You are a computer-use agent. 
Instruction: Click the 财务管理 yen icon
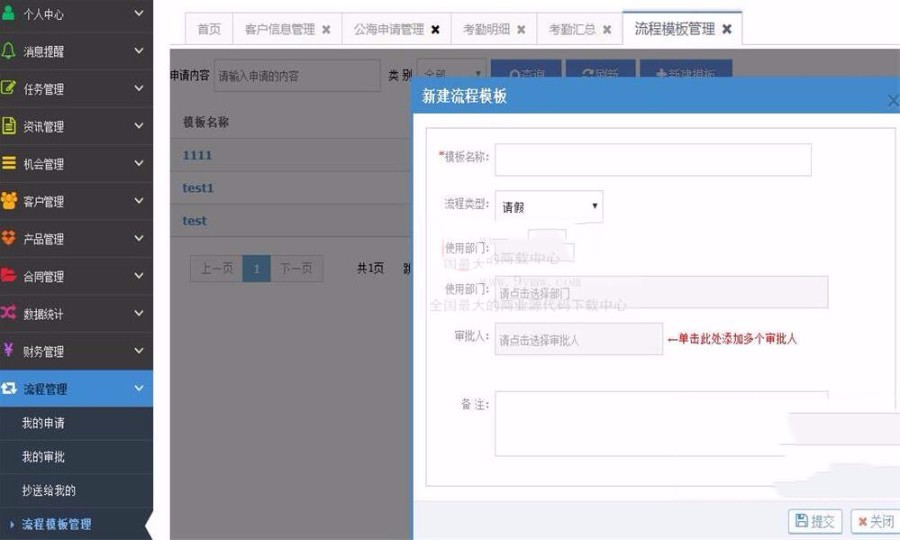[9, 351]
